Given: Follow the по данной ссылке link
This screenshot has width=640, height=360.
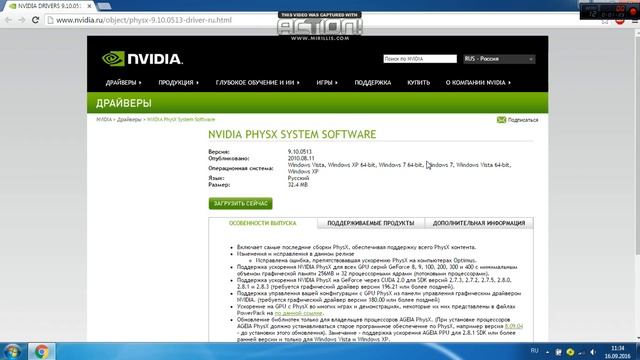Looking at the screenshot, I should tap(298, 313).
